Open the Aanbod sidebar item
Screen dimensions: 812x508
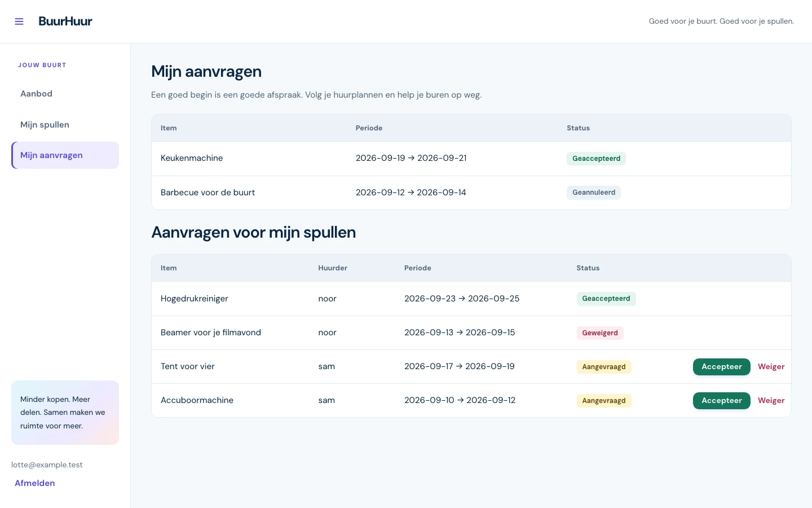[x=65, y=94]
